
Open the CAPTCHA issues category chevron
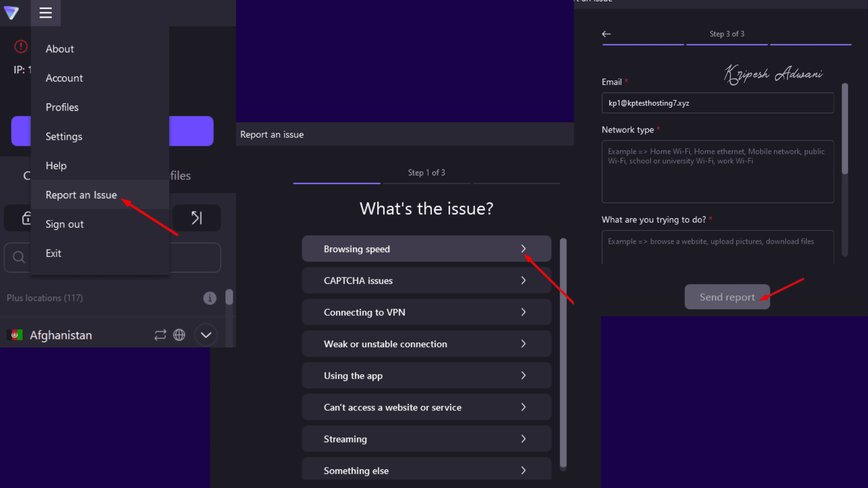click(523, 281)
